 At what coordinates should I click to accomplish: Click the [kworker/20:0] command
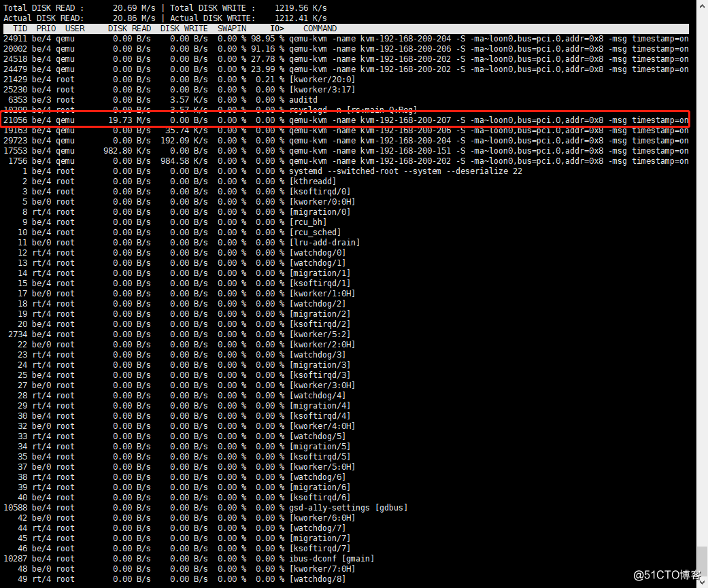322,80
